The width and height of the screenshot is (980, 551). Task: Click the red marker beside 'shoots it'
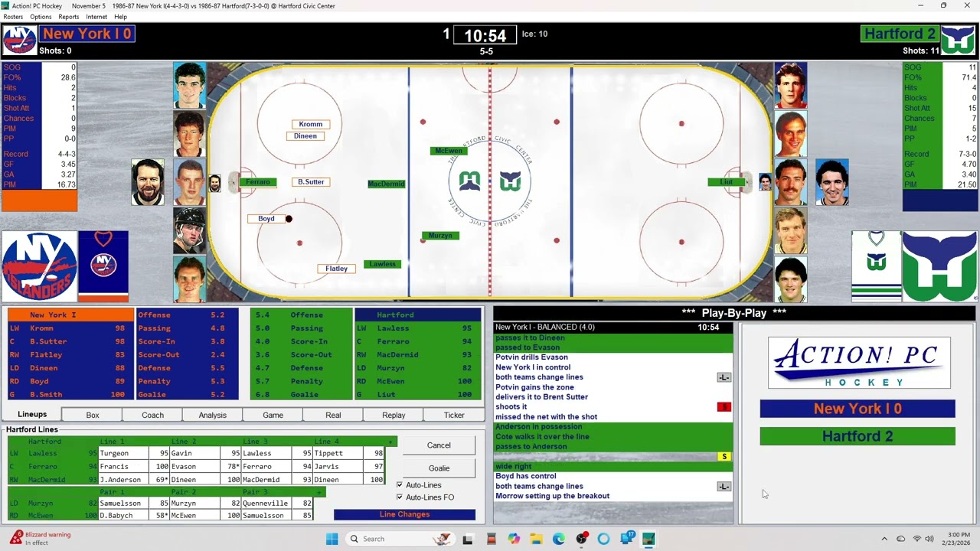click(x=724, y=407)
